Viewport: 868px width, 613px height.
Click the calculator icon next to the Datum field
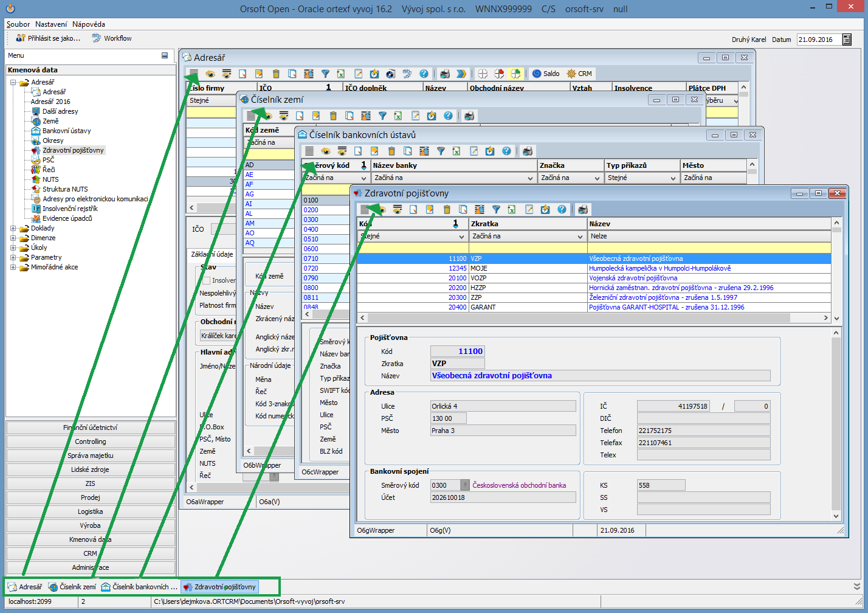pos(847,40)
